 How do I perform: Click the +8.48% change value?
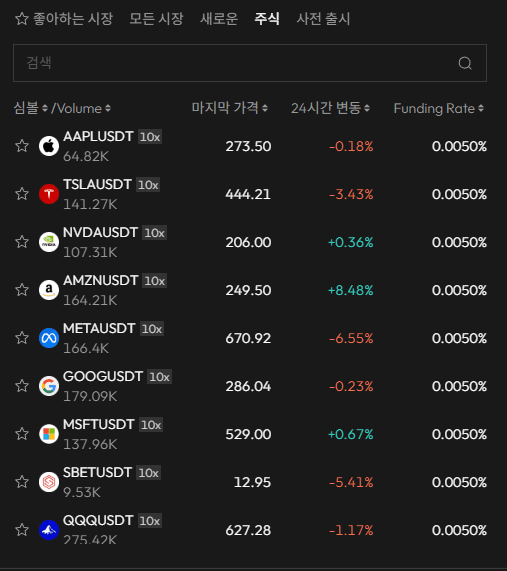click(351, 290)
